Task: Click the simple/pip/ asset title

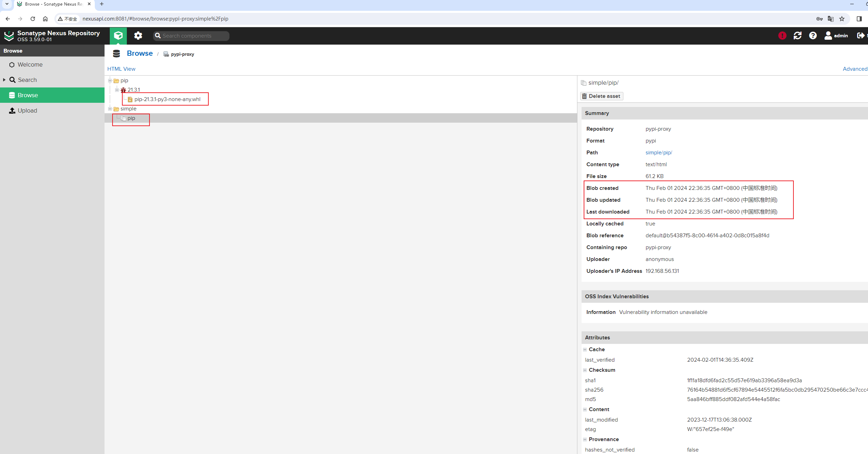Action: coord(604,83)
